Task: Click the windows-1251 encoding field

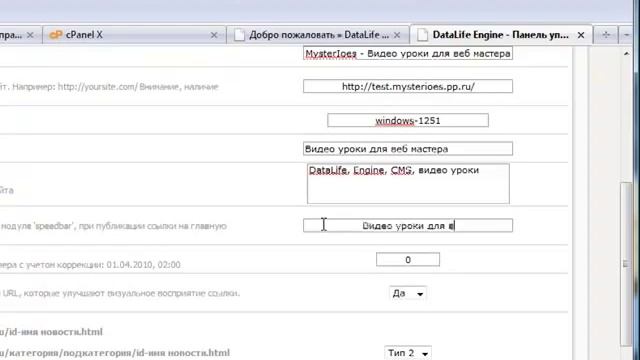Action: tap(408, 120)
